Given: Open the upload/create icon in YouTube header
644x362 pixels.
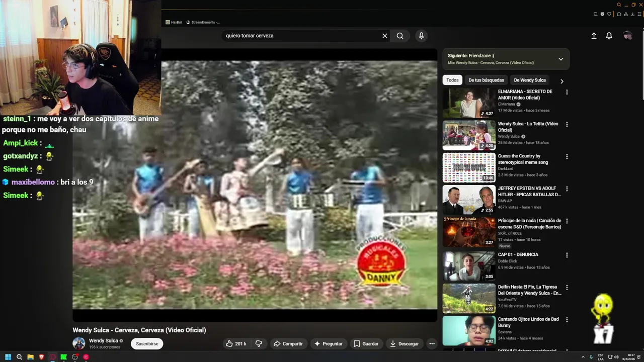Looking at the screenshot, I should [594, 36].
